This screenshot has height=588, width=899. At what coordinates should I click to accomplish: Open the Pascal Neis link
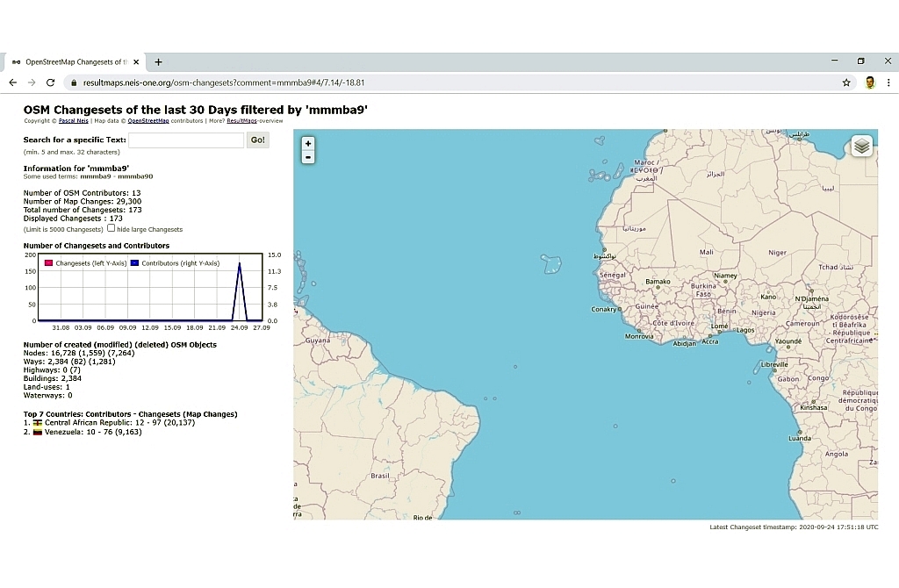point(73,121)
